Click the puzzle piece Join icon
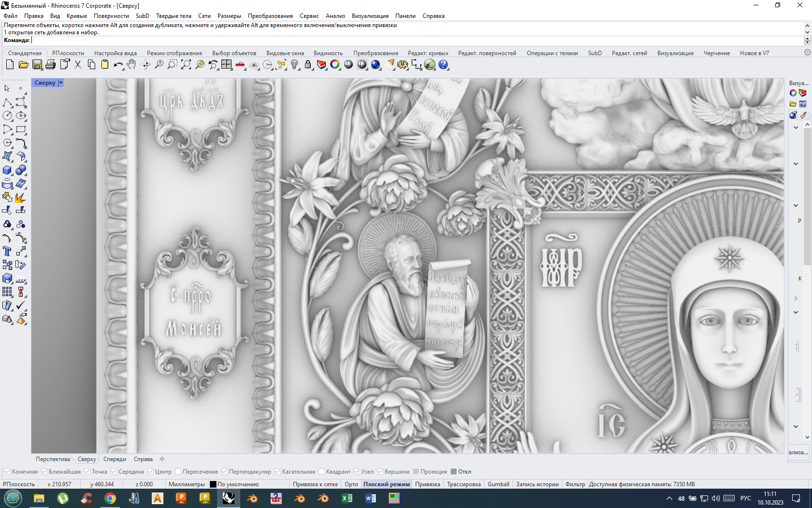This screenshot has width=812, height=508. pos(7,197)
